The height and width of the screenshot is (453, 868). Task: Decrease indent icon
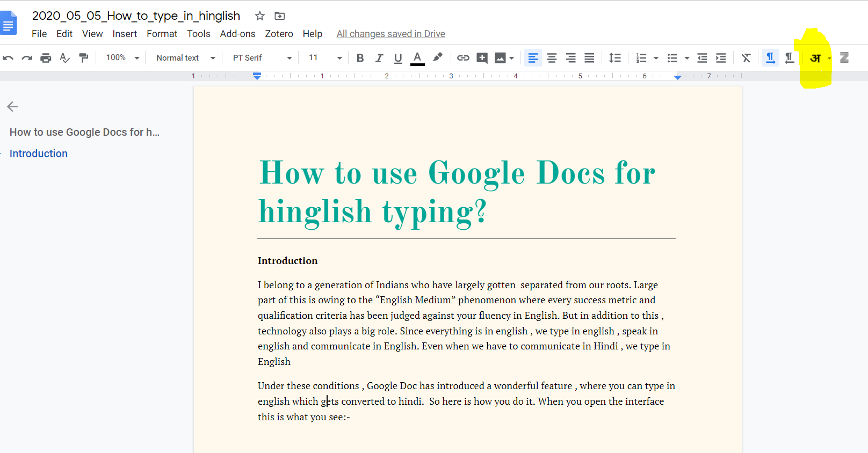tap(702, 58)
